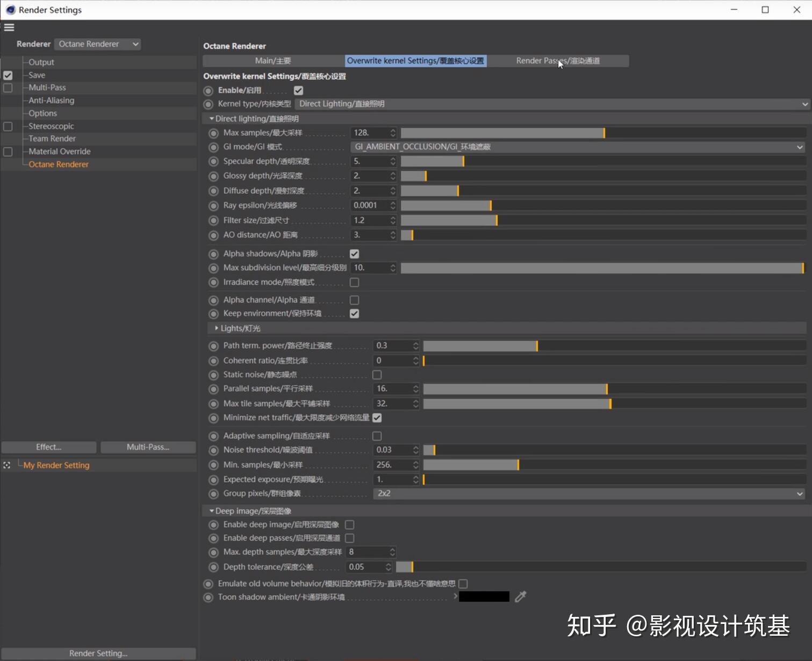Select Octane Renderer in settings list
Viewport: 812px width, 661px height.
click(59, 164)
